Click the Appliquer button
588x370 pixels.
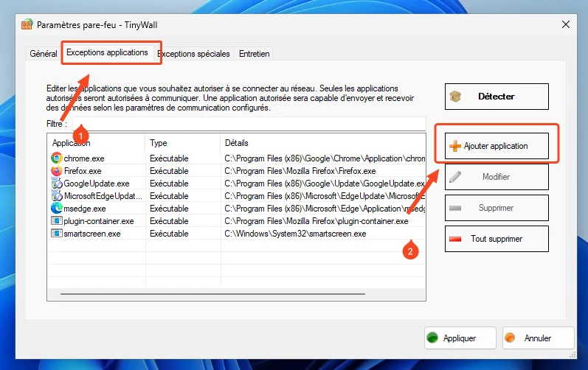tap(460, 338)
